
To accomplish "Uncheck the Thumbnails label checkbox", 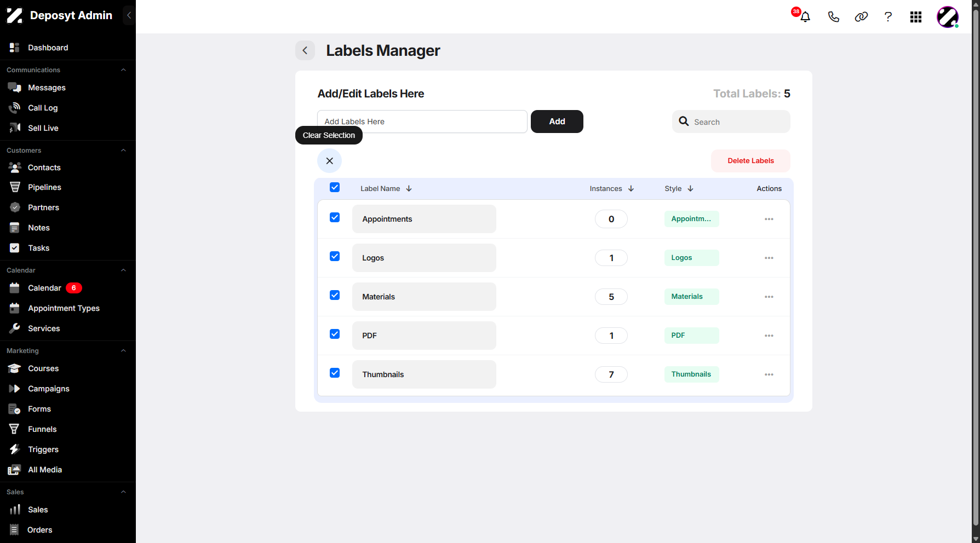I will click(x=335, y=373).
